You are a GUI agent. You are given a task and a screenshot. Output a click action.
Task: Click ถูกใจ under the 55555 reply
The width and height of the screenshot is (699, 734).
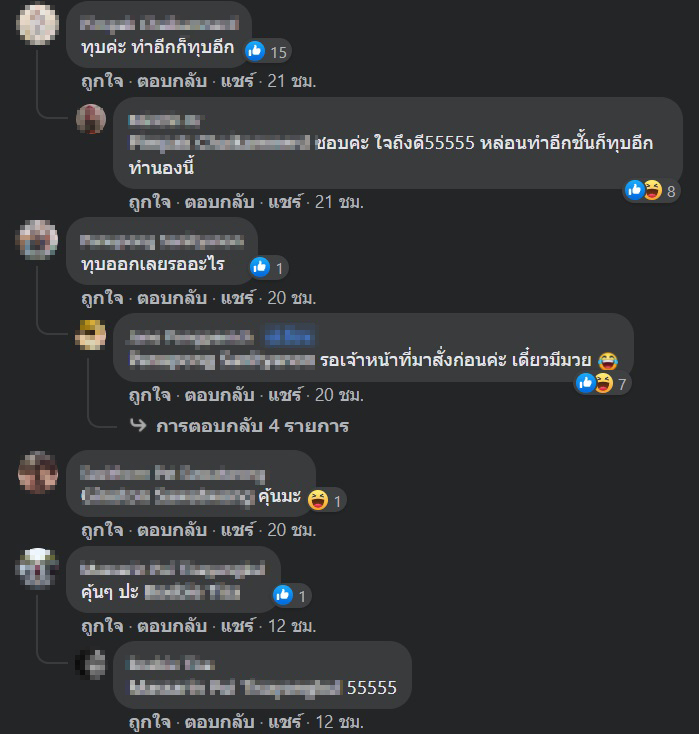[x=149, y=722]
